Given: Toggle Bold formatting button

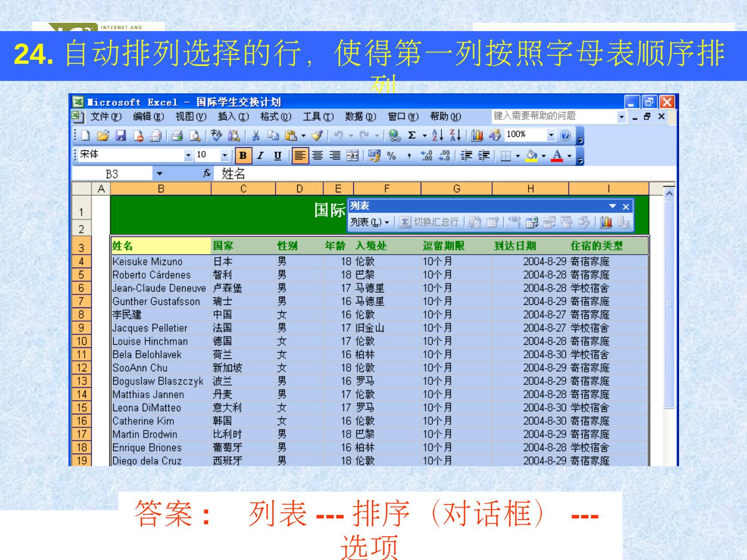Looking at the screenshot, I should coord(242,156).
